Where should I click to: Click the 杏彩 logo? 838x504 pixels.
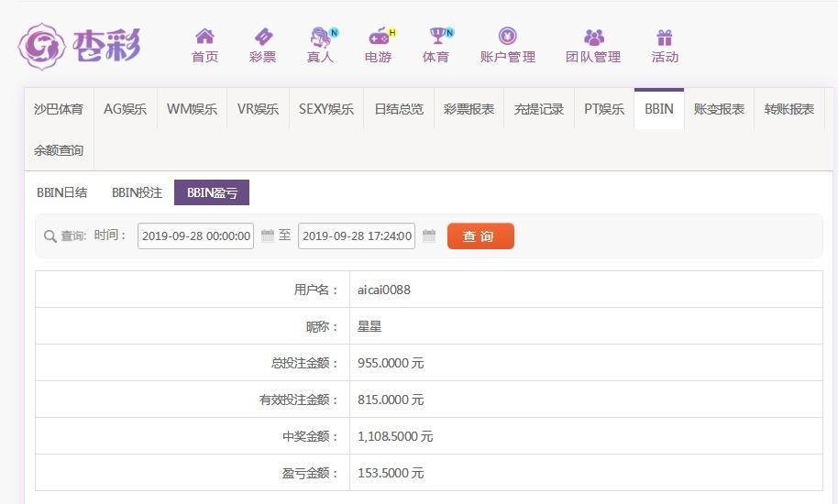79,47
